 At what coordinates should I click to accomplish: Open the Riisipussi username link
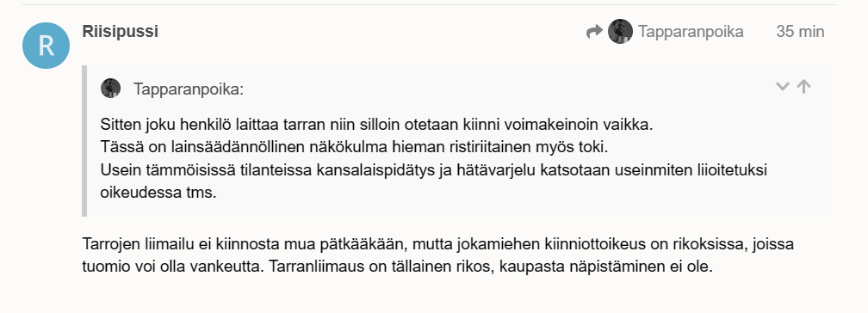point(121,32)
